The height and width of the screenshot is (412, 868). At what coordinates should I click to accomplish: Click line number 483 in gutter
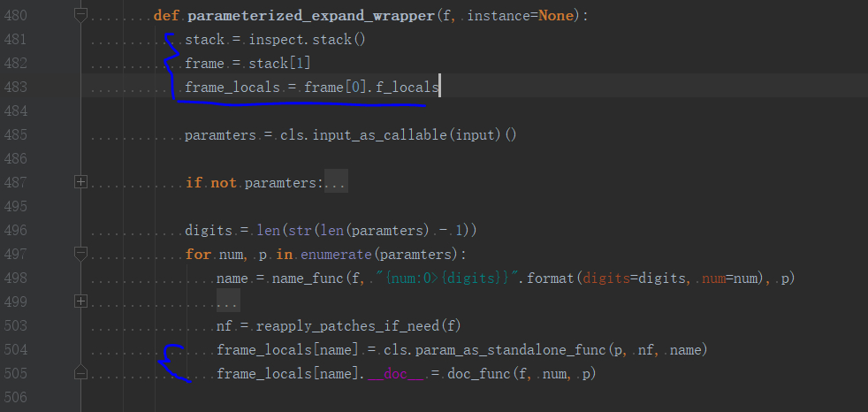click(16, 87)
